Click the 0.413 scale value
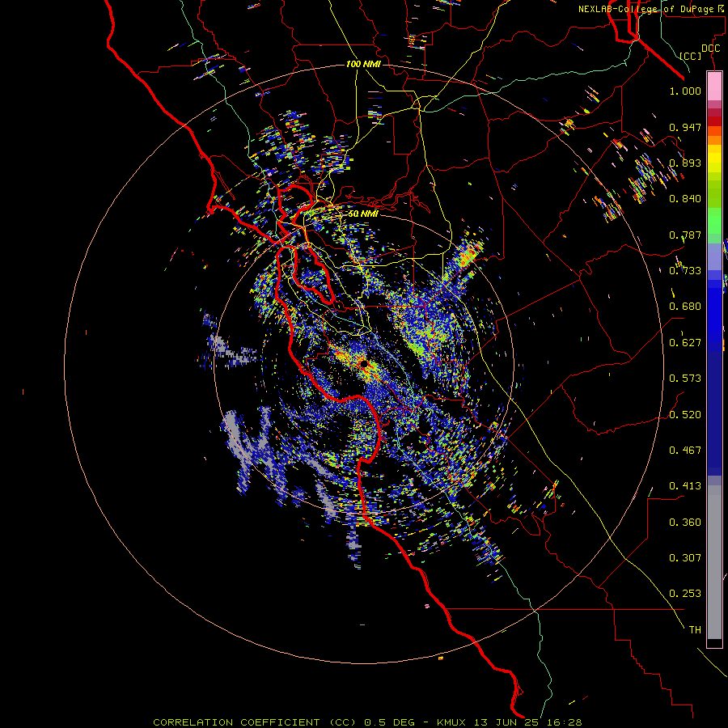This screenshot has height=728, width=728. pos(685,486)
